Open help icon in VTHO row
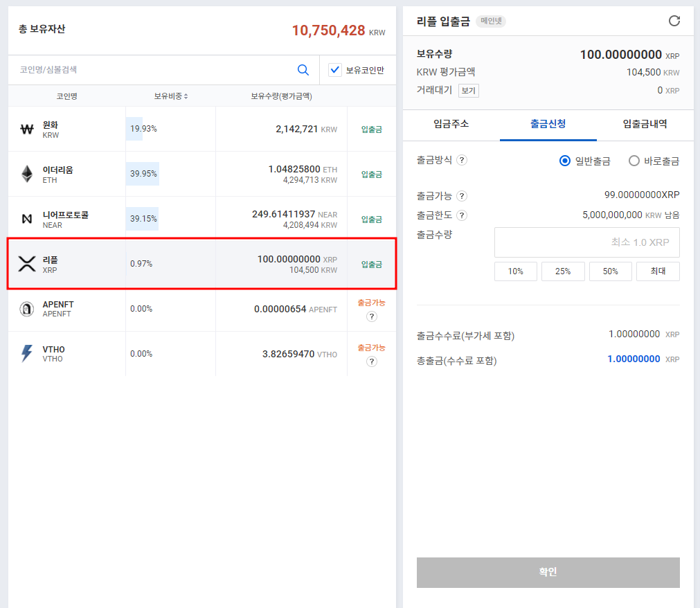The image size is (700, 608). pyautogui.click(x=371, y=361)
